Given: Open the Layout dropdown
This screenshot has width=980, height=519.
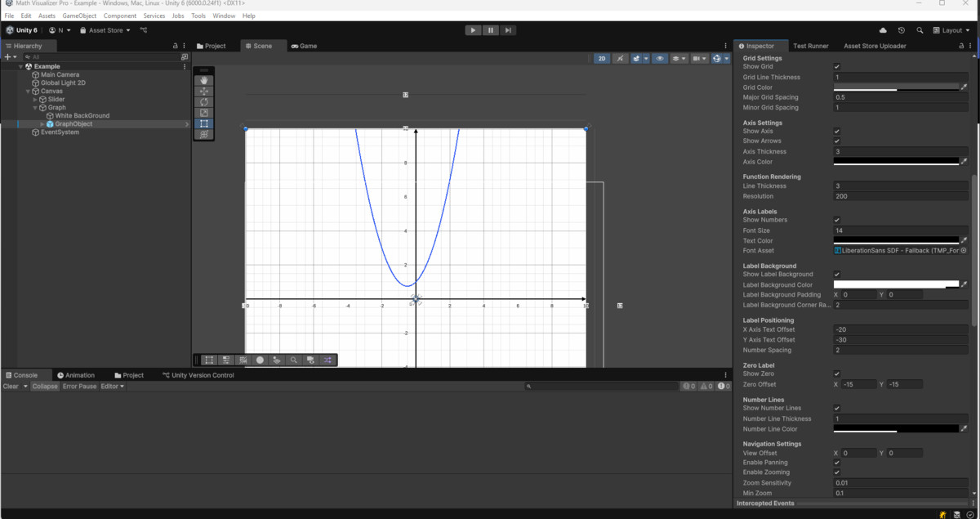Looking at the screenshot, I should pyautogui.click(x=951, y=30).
